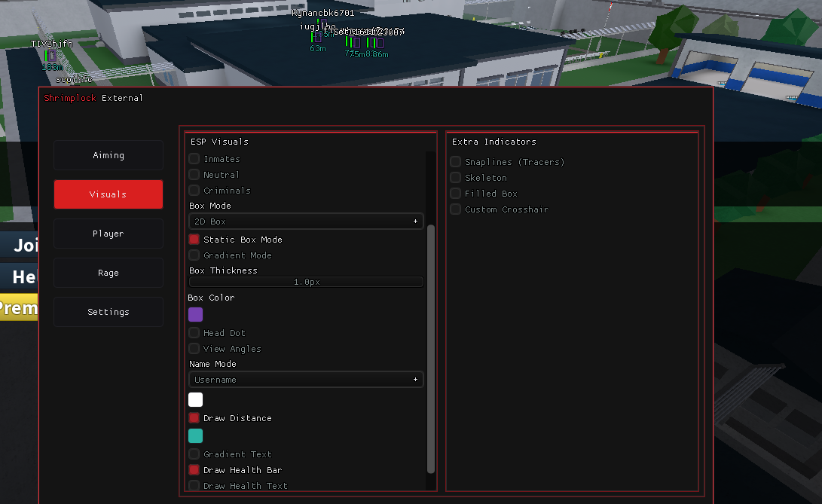The image size is (822, 504).
Task: Open the purple Box Color swatch
Action: pos(196,314)
